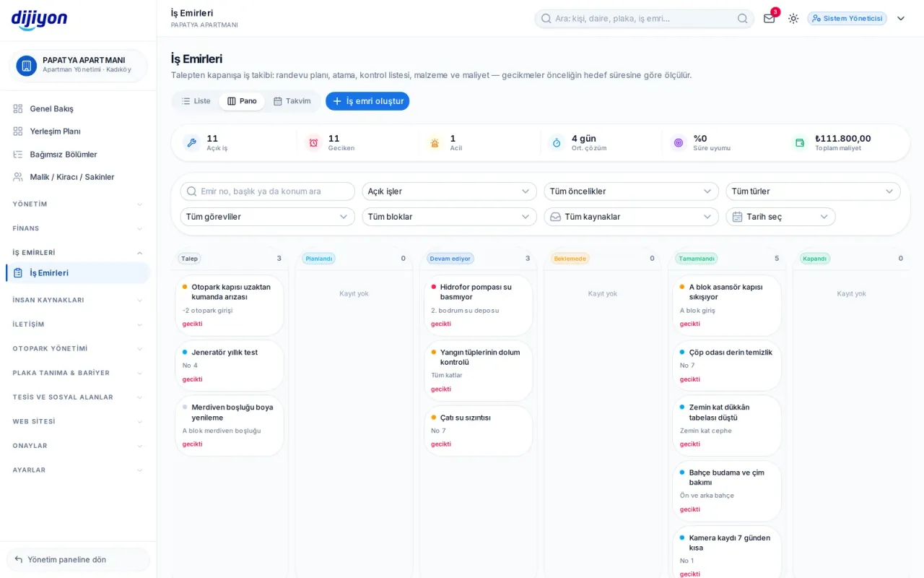Click the stopwatch icon for Ort. çözüm
This screenshot has width=924, height=578.
click(x=557, y=143)
